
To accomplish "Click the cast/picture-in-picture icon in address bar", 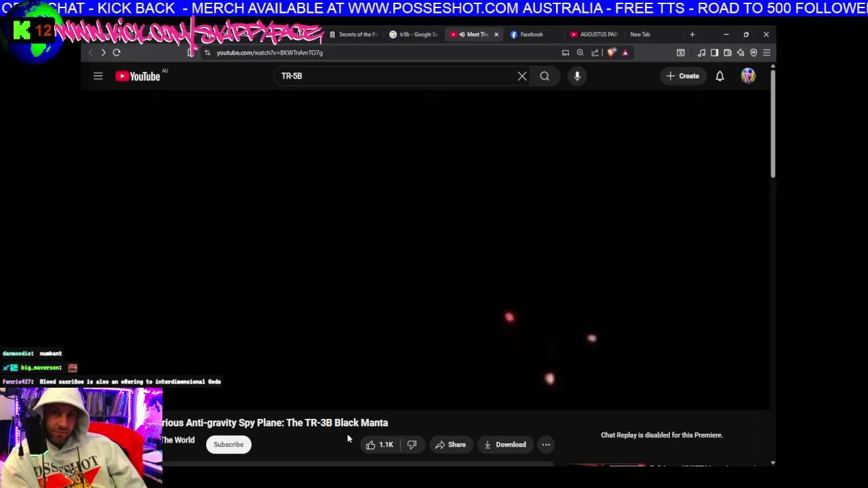I will point(566,52).
